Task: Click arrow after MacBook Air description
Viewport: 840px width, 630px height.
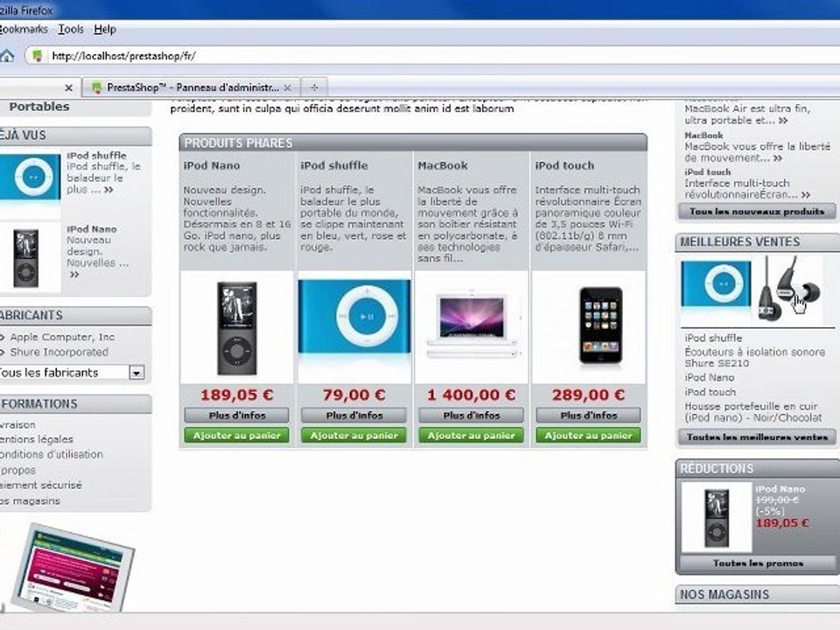Action: coord(782,121)
